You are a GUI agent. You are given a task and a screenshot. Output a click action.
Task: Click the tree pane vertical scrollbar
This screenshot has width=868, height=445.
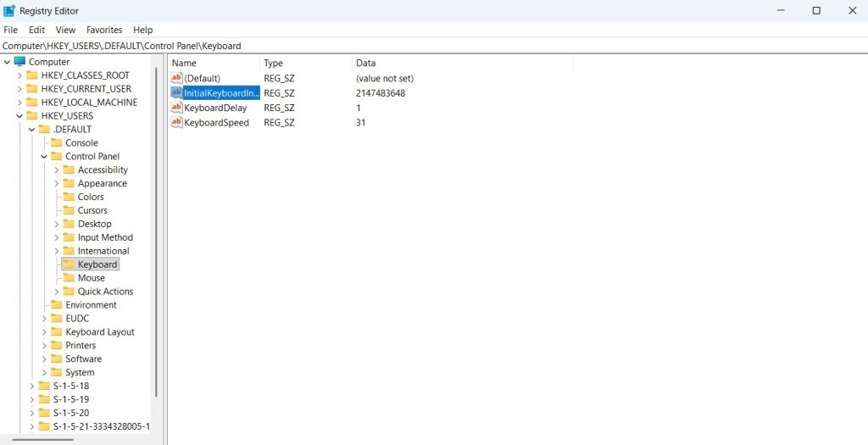point(157,232)
